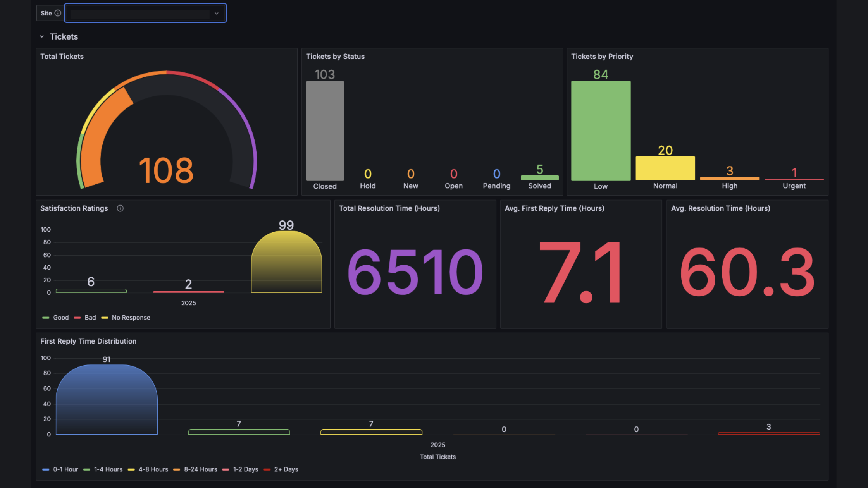Click the Tickets by Priority panel title
This screenshot has height=488, width=868.
click(602, 57)
